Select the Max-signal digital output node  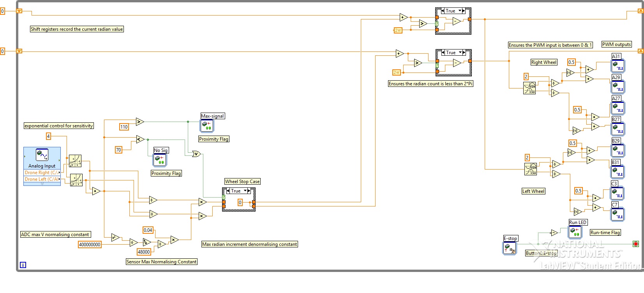tap(207, 126)
